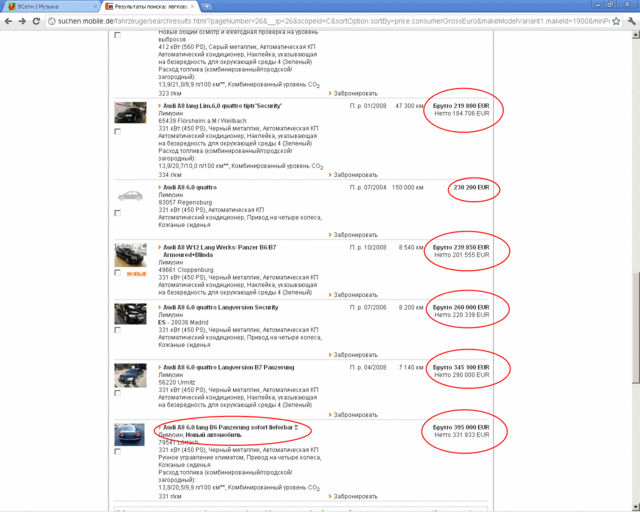This screenshot has width=640, height=512.
Task: Open the wrench settings menu
Action: pos(632,21)
